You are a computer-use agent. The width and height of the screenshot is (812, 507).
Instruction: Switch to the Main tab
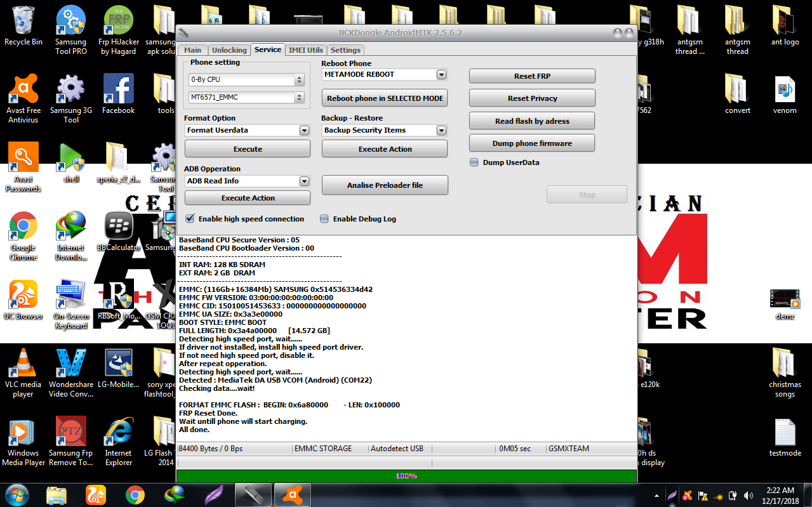192,50
